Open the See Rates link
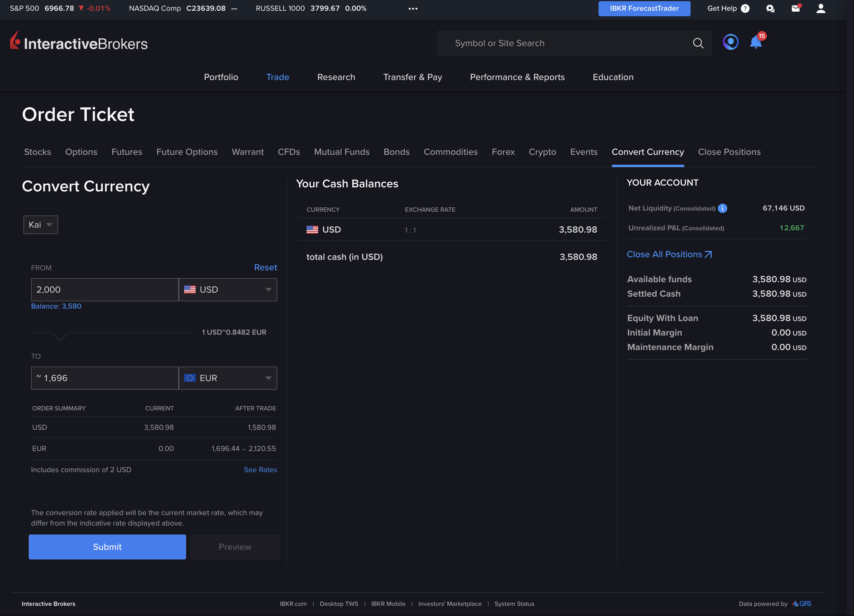Image resolution: width=854 pixels, height=616 pixels. pyautogui.click(x=260, y=470)
